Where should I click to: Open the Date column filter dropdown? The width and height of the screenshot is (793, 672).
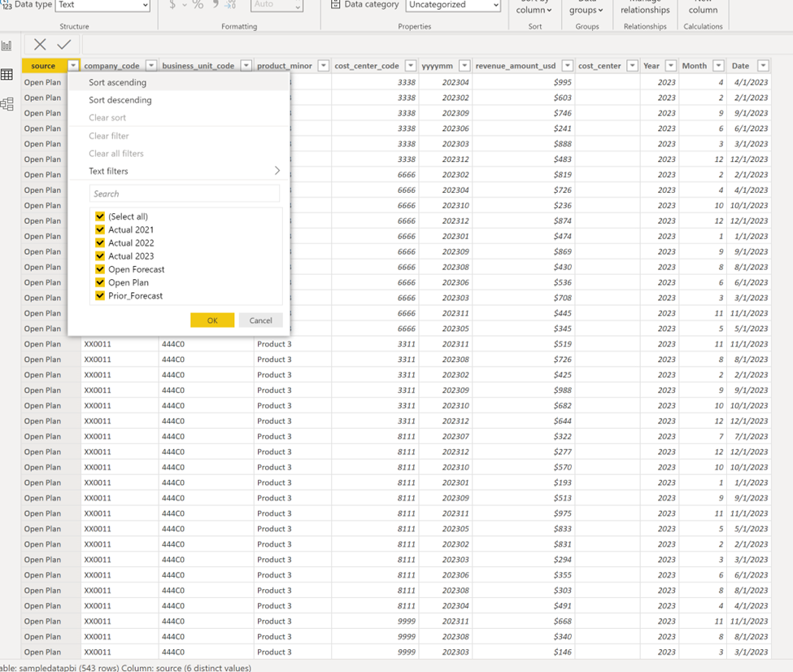(x=763, y=66)
